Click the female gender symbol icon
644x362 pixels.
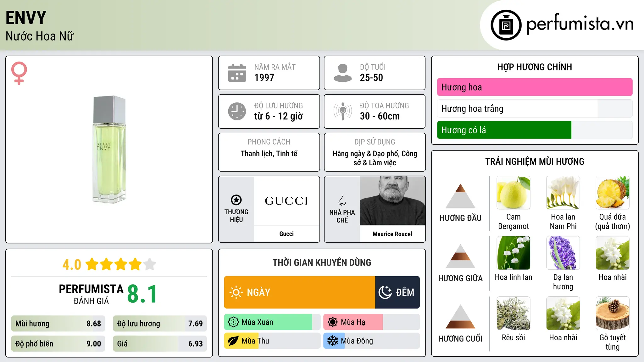(19, 73)
